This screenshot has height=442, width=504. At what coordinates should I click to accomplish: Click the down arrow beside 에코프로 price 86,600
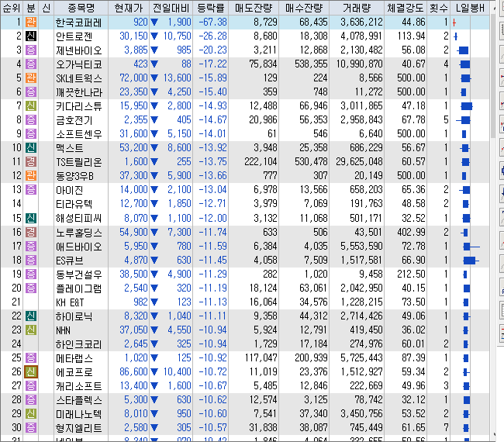coord(154,372)
